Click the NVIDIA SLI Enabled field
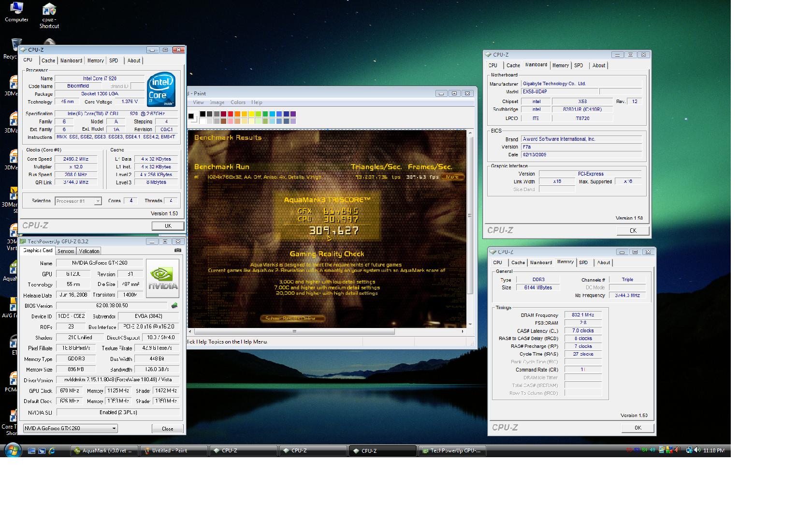 (118, 412)
